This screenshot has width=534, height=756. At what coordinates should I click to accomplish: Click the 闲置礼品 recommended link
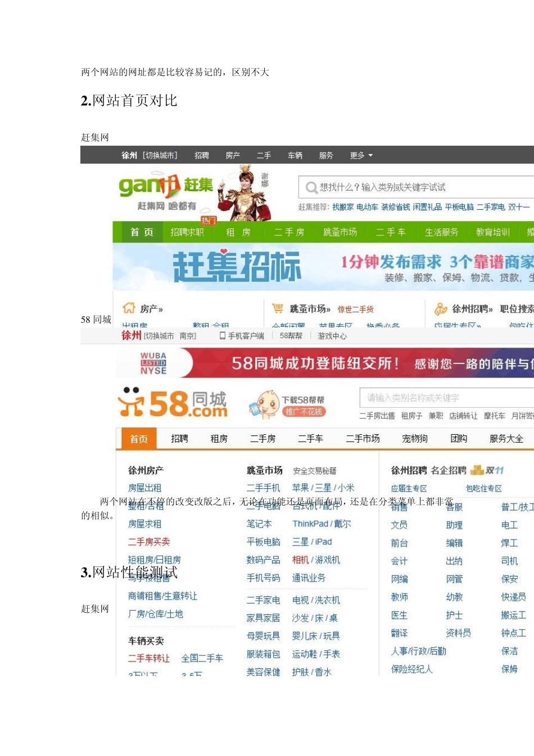[x=427, y=207]
